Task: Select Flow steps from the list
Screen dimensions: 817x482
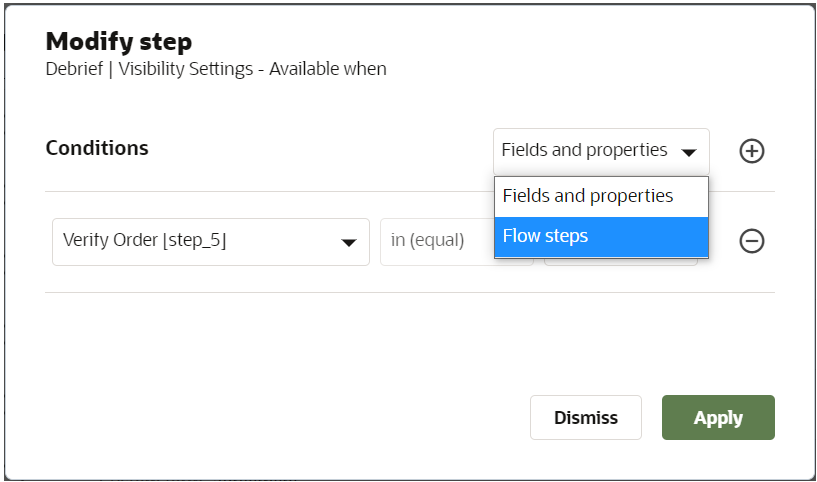Action: click(601, 237)
